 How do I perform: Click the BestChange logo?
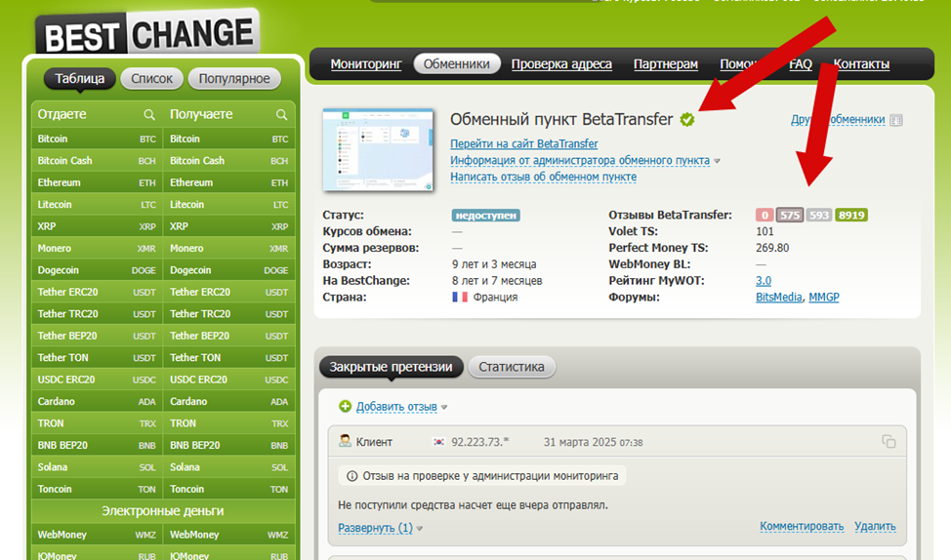pyautogui.click(x=148, y=33)
